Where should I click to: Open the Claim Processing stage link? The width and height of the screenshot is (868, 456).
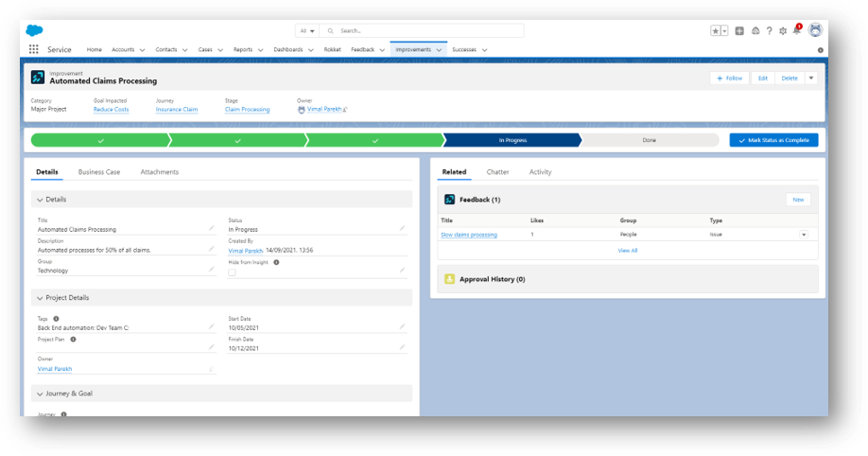point(247,109)
